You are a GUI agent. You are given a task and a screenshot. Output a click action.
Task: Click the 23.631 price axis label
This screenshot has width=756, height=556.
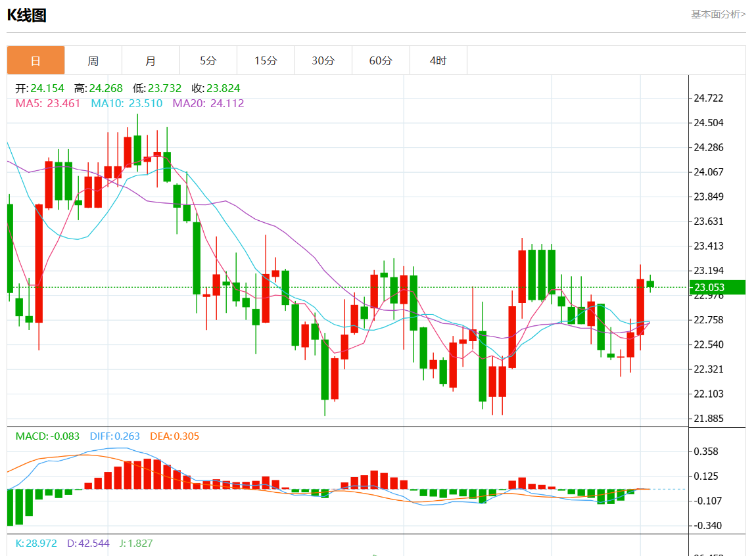click(708, 221)
